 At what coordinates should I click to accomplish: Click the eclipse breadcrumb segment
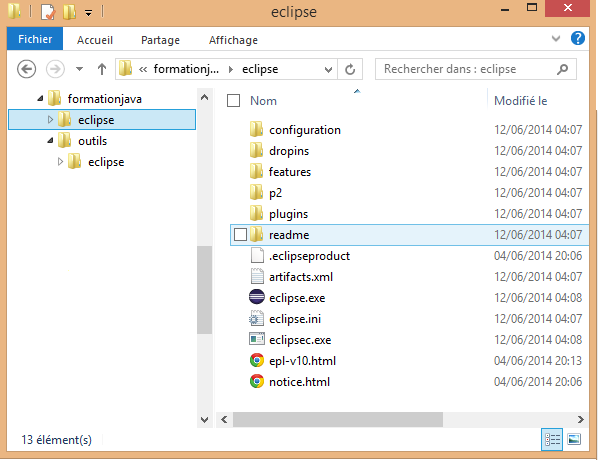[x=260, y=69]
